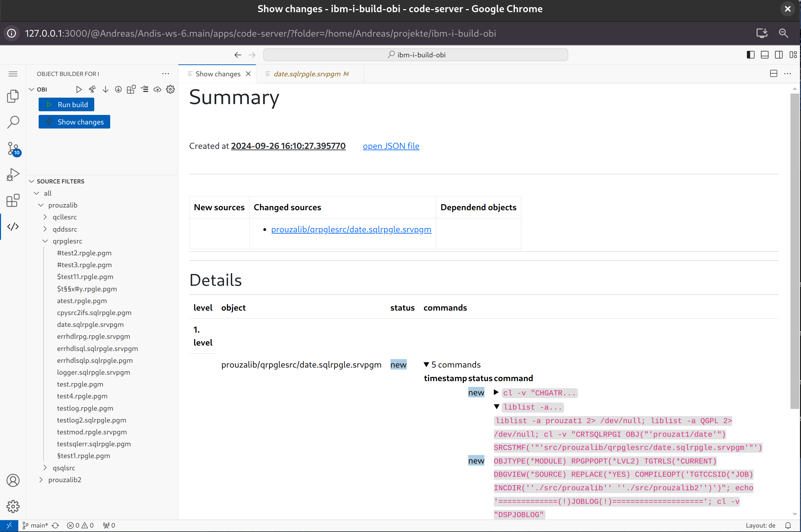801x532 pixels.
Task: Click the telescope icon in OBI toolbar
Action: coord(92,89)
